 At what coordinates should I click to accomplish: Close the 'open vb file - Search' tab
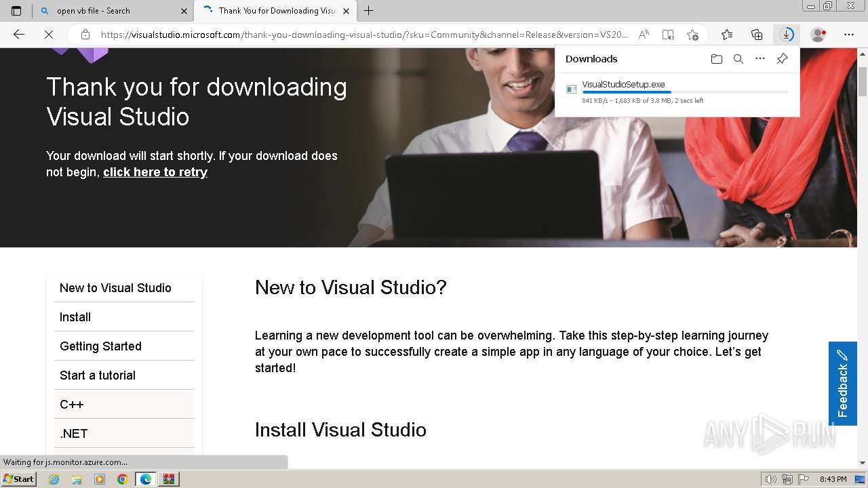(x=184, y=11)
